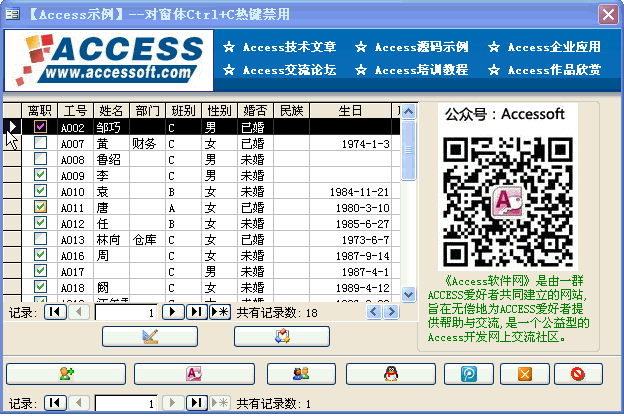This screenshot has width=624, height=416.
Task: Go to first record in bottom navigator
Action: (x=55, y=403)
